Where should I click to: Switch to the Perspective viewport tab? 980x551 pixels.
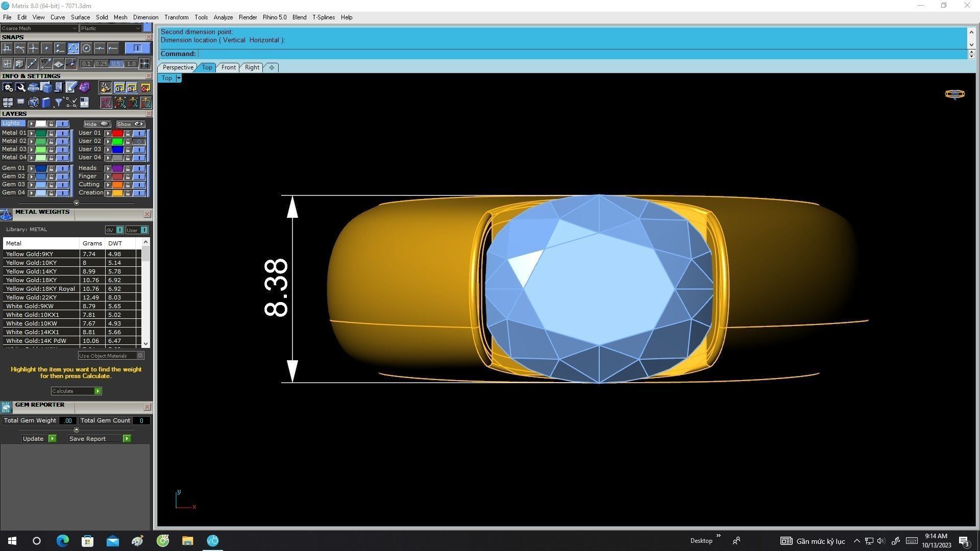[x=178, y=67]
